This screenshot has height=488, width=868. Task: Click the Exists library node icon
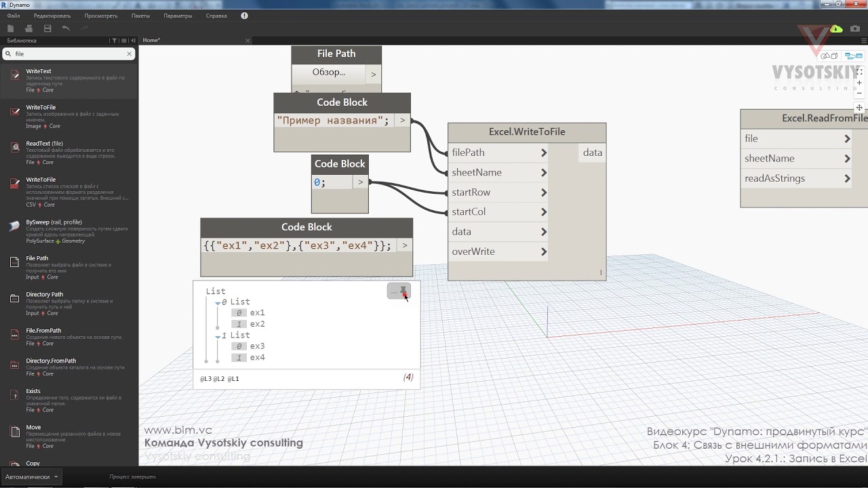tap(14, 394)
